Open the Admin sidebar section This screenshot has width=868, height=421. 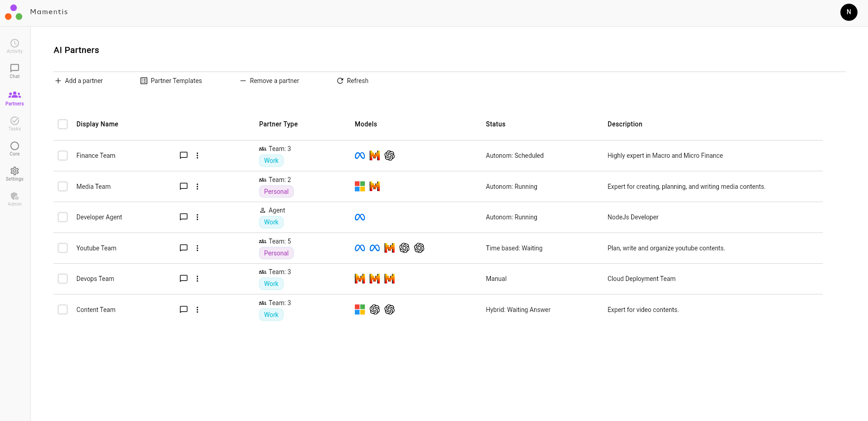click(x=15, y=199)
